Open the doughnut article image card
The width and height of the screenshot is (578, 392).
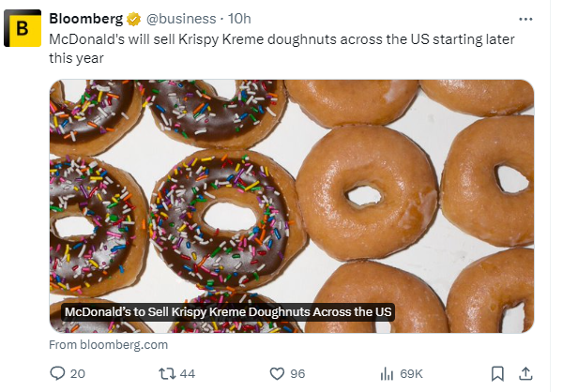pyautogui.click(x=292, y=188)
